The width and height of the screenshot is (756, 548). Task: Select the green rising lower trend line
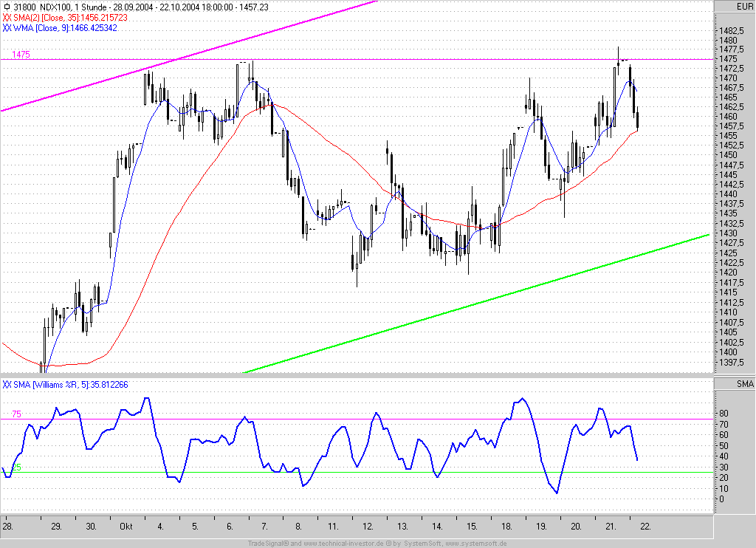tap(476, 304)
